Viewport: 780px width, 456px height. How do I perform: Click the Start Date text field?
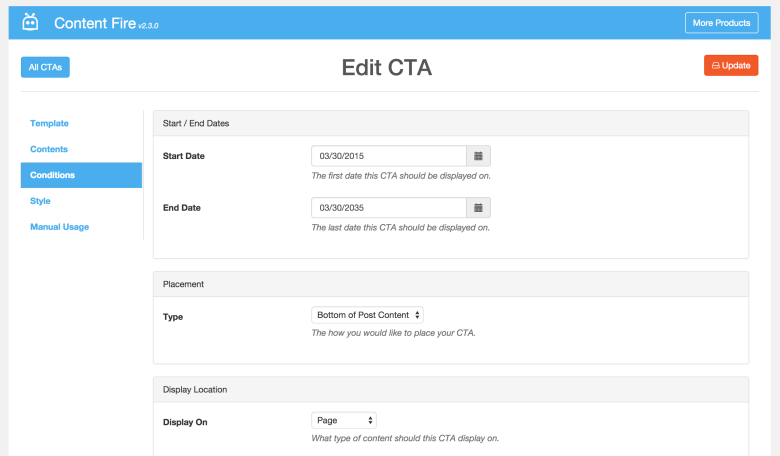[389, 156]
